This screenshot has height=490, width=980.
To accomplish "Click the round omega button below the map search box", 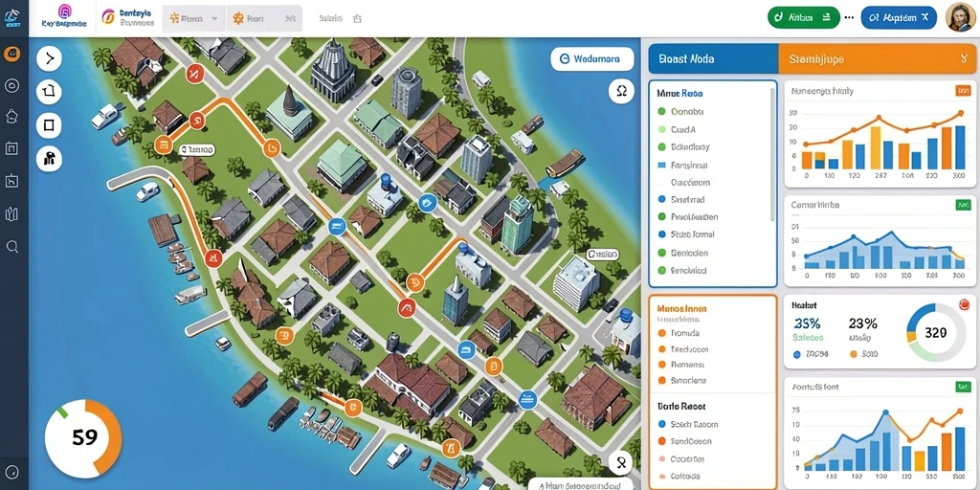I will coord(621,91).
